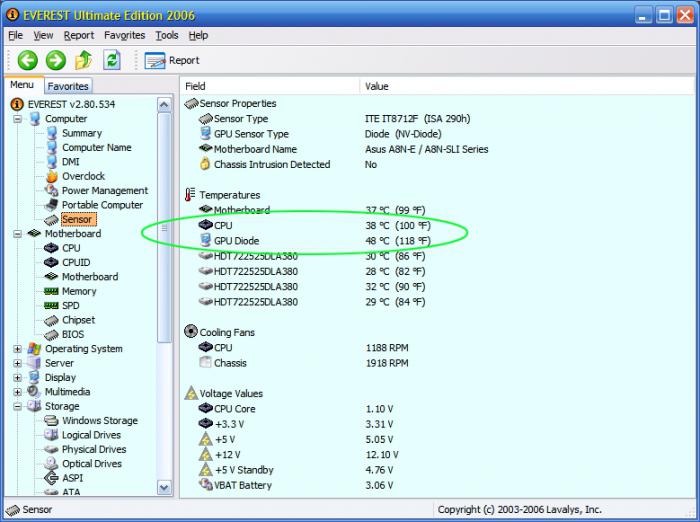Expand the Operating System node
The height and width of the screenshot is (522, 700).
point(17,349)
